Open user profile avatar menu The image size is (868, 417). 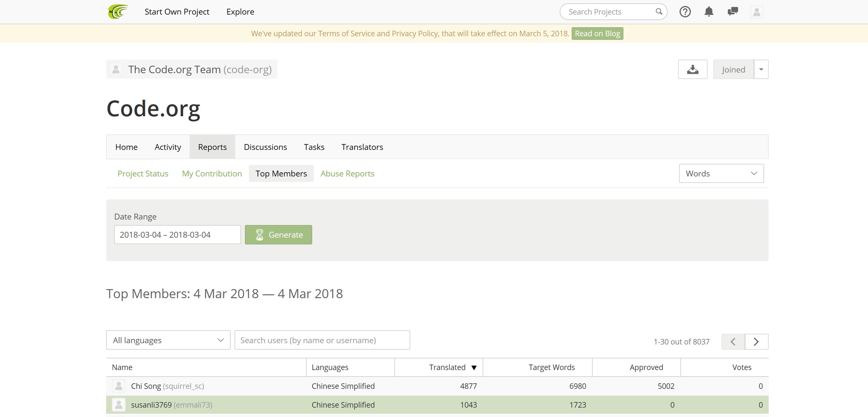point(756,11)
